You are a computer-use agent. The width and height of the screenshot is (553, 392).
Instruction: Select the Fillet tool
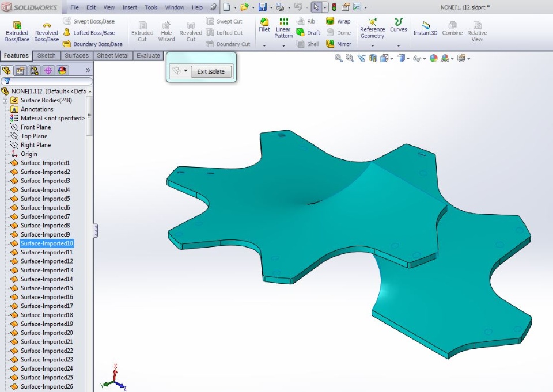[x=264, y=25]
